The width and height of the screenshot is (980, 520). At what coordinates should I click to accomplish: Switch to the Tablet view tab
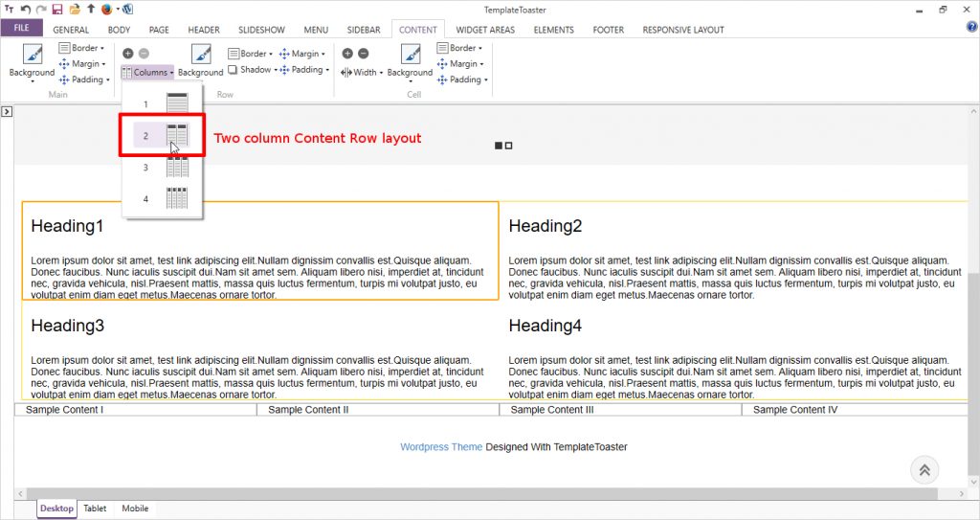click(95, 509)
